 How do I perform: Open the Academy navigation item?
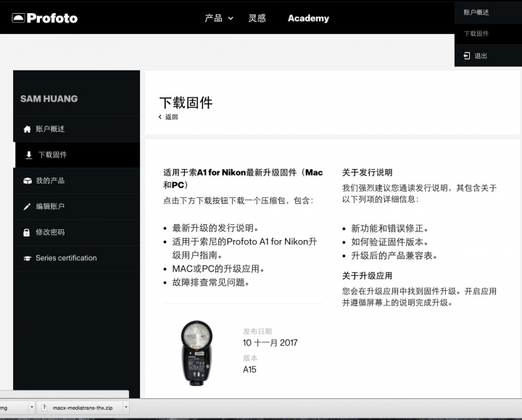pyautogui.click(x=308, y=18)
